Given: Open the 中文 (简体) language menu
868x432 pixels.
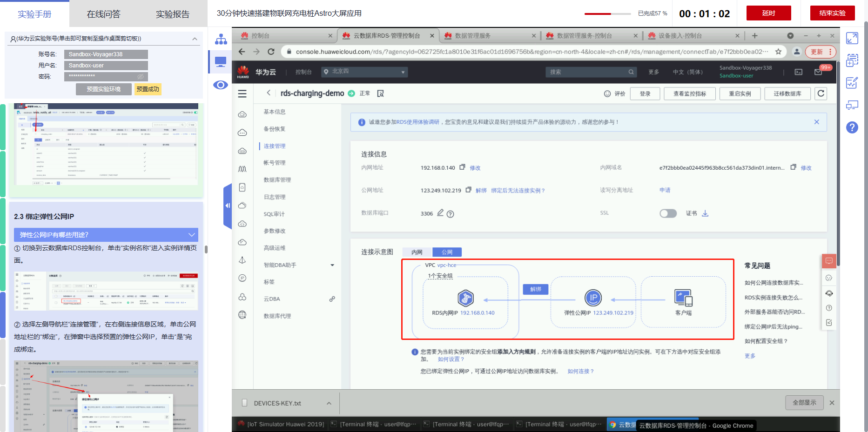Looking at the screenshot, I should pos(687,72).
